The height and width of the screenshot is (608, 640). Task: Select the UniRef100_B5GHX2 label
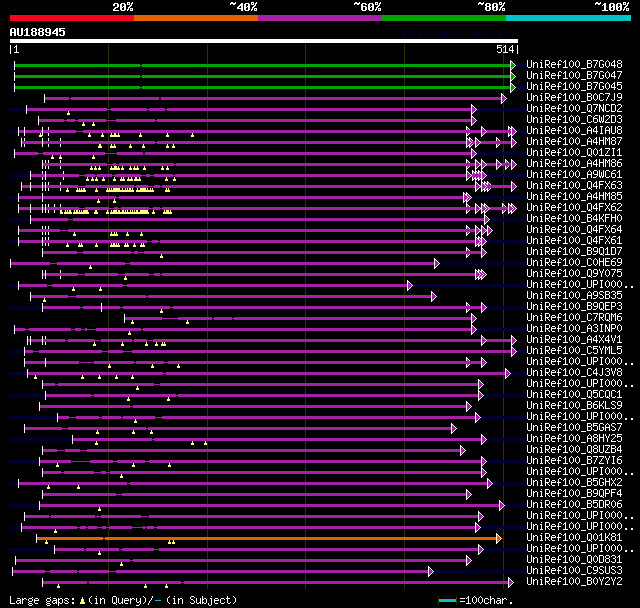tap(574, 483)
